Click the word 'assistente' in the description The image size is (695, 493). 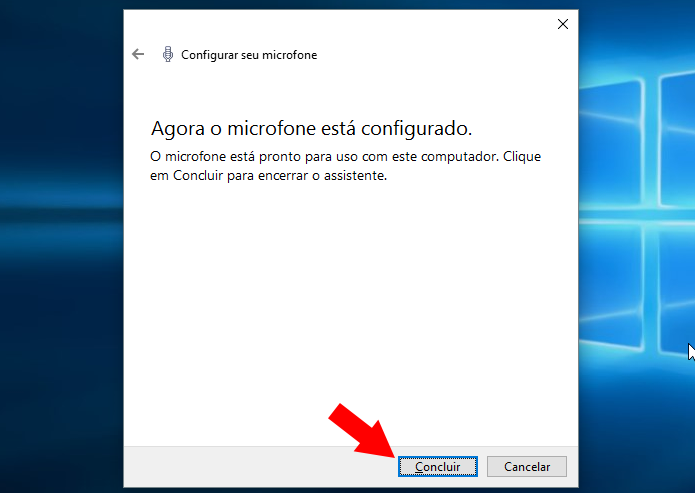[x=355, y=176]
